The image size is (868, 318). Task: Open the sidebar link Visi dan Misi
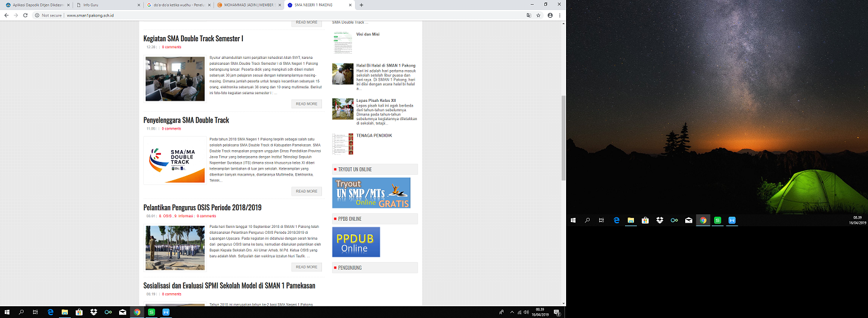point(368,34)
